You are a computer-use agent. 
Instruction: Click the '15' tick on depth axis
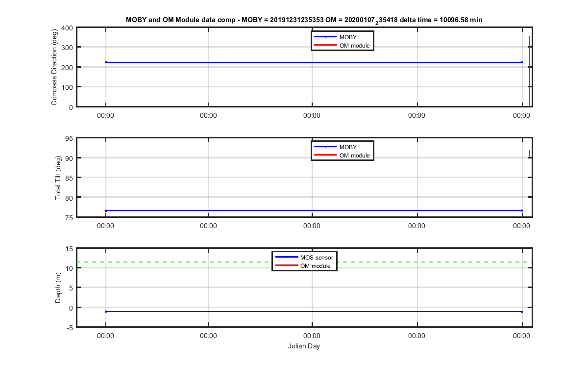[x=70, y=249]
